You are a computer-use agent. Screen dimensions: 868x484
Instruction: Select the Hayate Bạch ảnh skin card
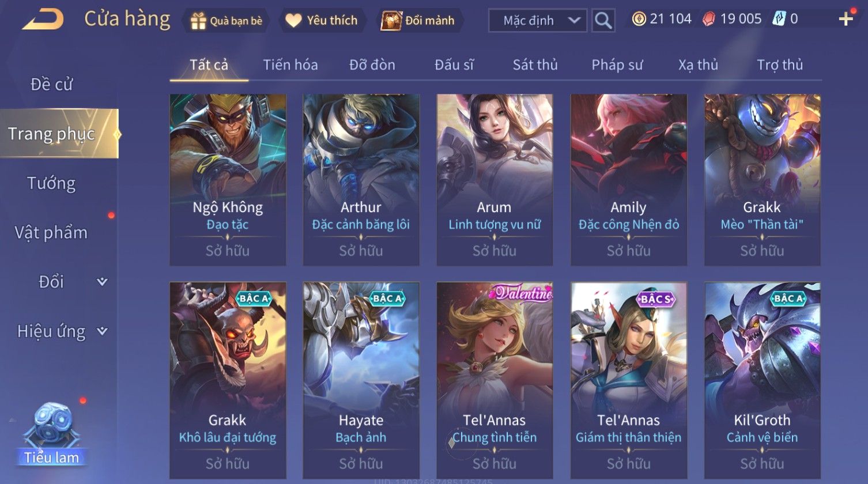(x=361, y=380)
